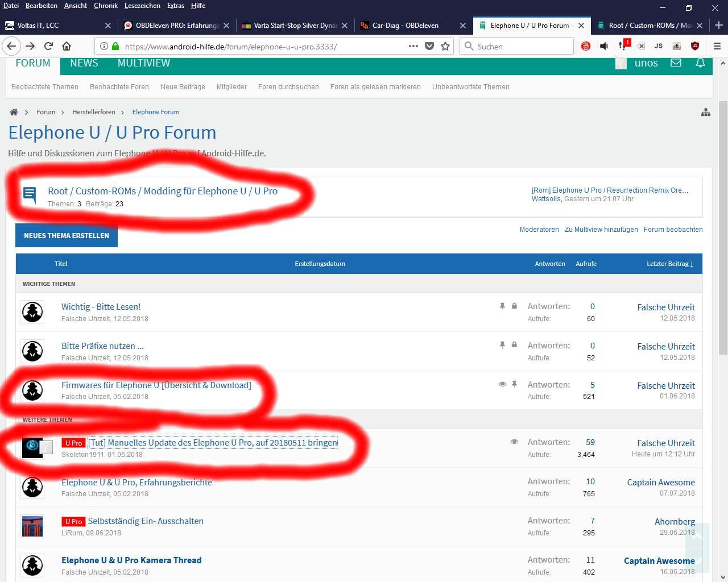Open the MULTIVIEW navigation tab
The width and height of the screenshot is (728, 582).
(144, 63)
